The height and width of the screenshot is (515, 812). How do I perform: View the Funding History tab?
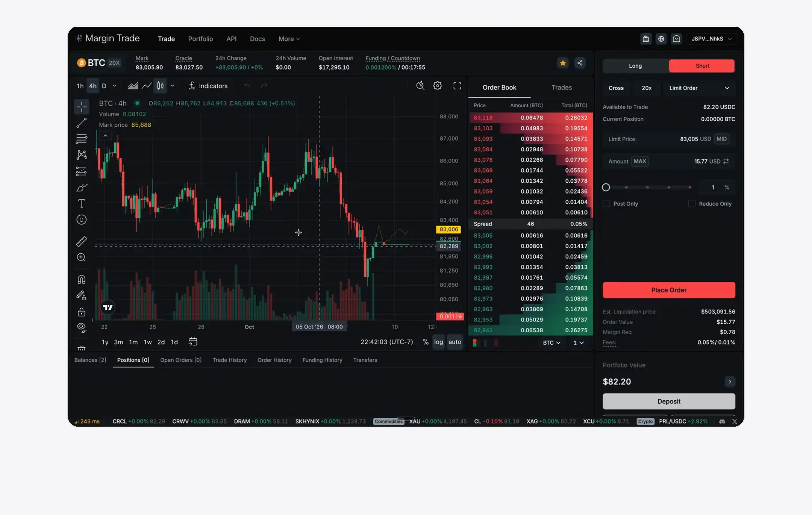322,360
